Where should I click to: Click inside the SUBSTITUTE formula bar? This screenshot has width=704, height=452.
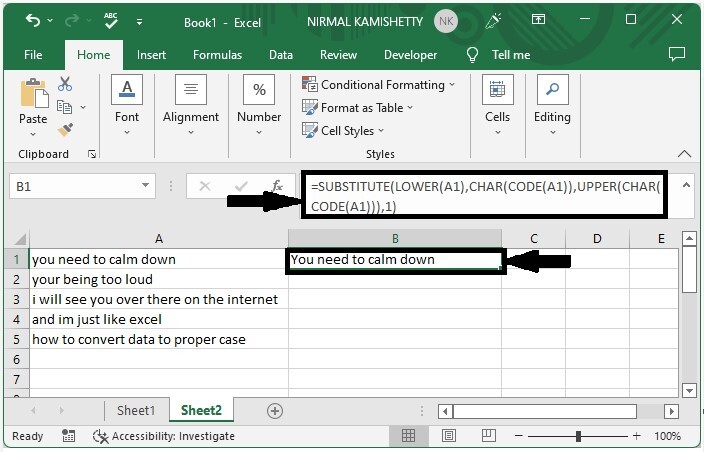click(x=484, y=195)
